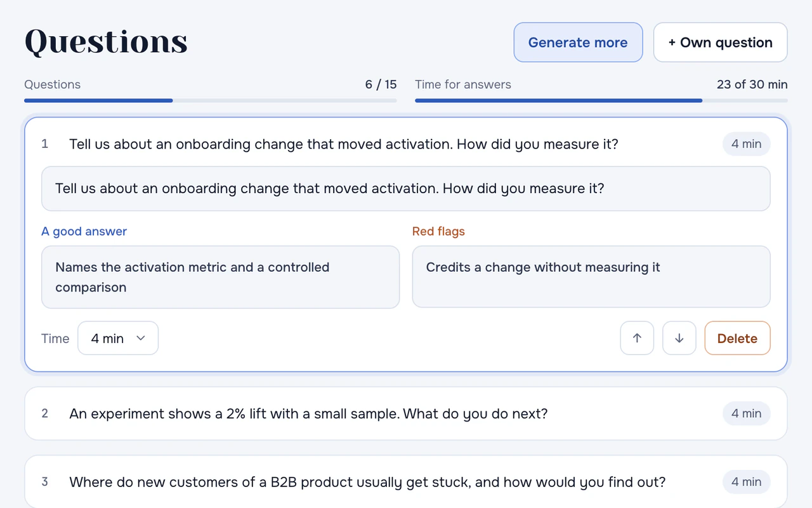Click the 4 min badge on question 1
Viewport: 812px width, 508px height.
(747, 144)
